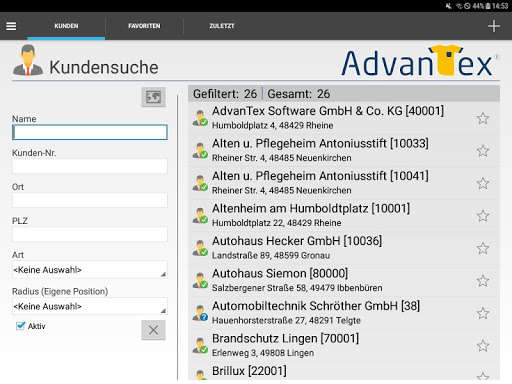The image size is (512, 384).
Task: Click address Salzbergener Straße 58, 49479 Ibbenbüren
Action: pos(297,288)
